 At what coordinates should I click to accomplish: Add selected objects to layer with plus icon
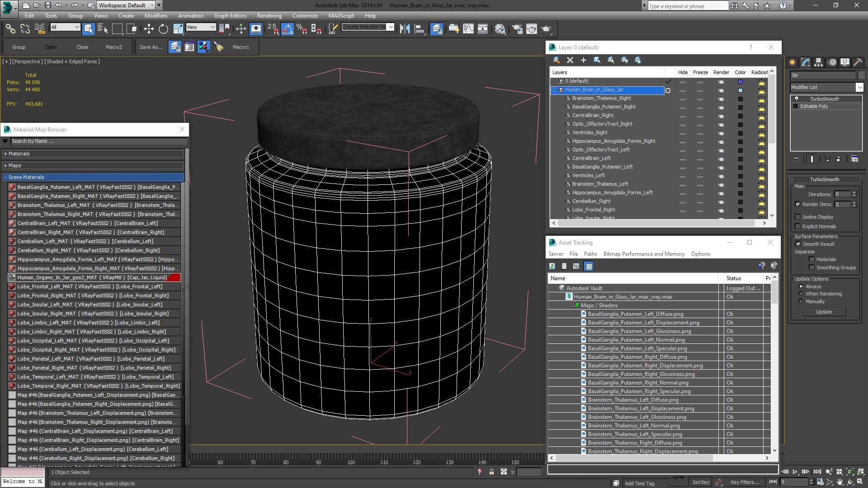[584, 60]
